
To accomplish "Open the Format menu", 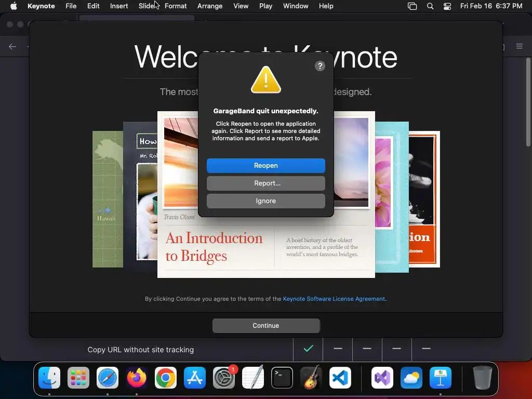I will [x=176, y=6].
